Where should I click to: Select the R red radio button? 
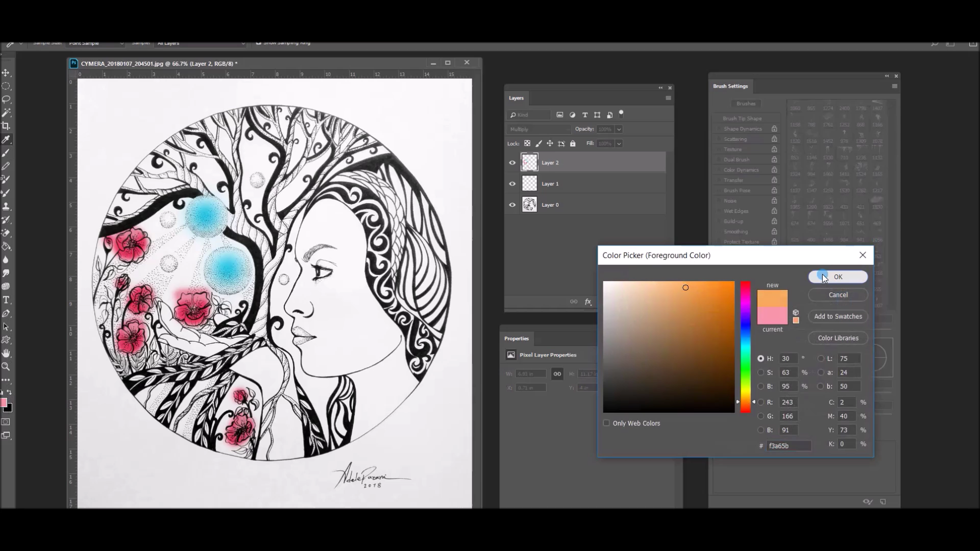(761, 402)
